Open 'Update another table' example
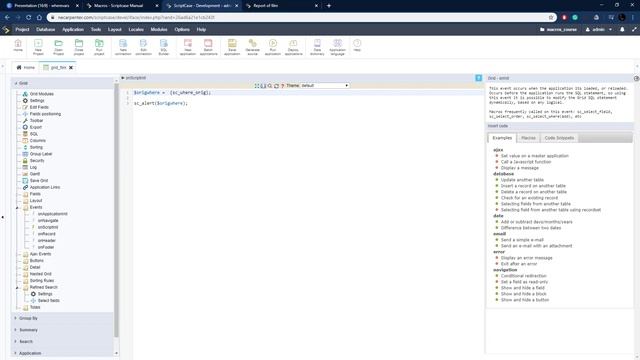The width and height of the screenshot is (640, 360). click(522, 180)
